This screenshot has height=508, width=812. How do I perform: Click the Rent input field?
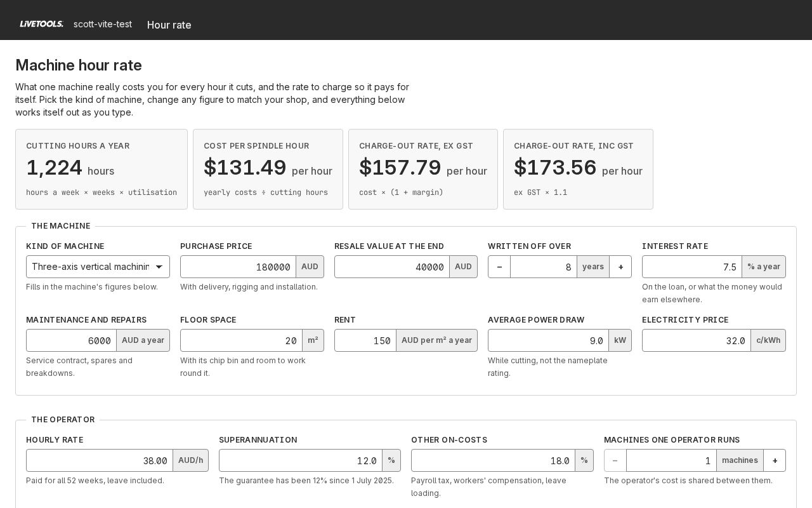click(x=365, y=340)
